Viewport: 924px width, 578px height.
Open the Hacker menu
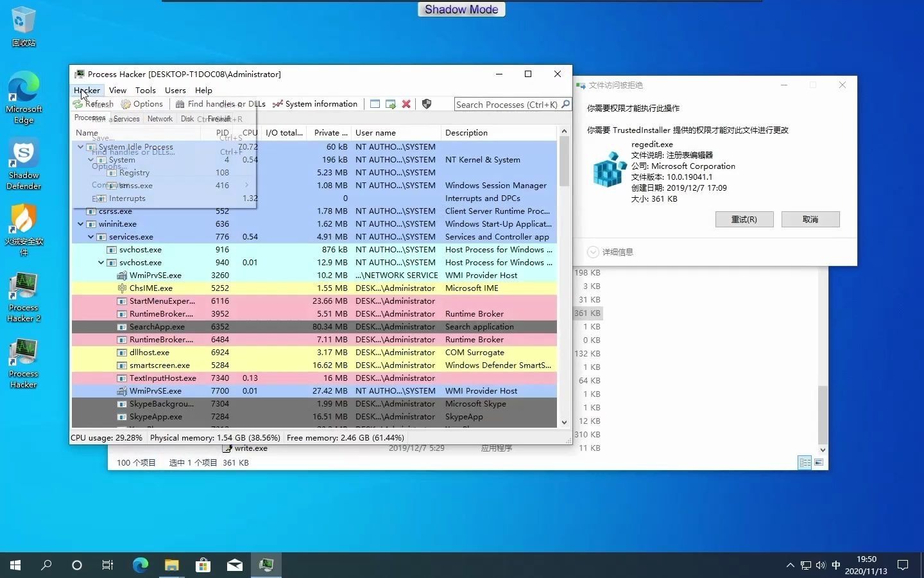coord(87,91)
